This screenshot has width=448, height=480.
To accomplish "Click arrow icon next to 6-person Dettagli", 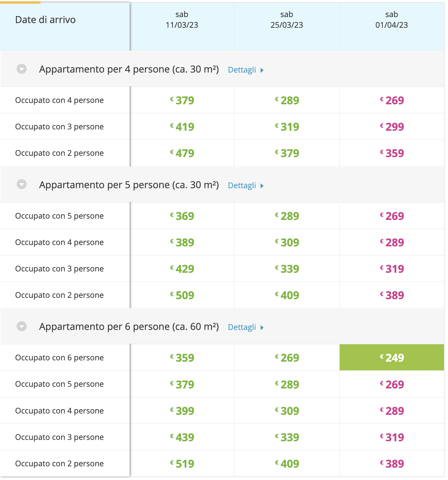I will 262,328.
